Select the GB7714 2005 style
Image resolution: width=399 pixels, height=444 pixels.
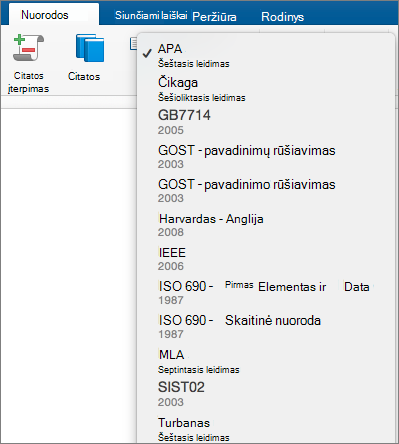pyautogui.click(x=266, y=122)
